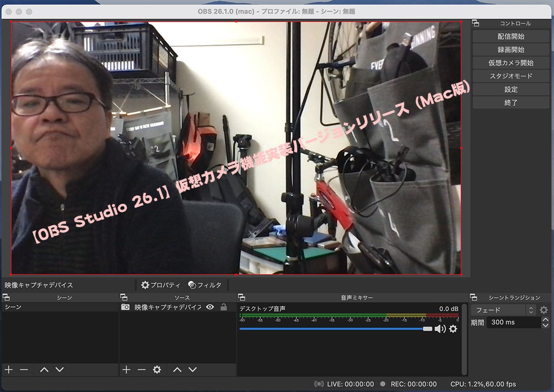The width and height of the screenshot is (554, 392).
Task: Select the シーン entry in the scene list
Action: click(x=60, y=307)
